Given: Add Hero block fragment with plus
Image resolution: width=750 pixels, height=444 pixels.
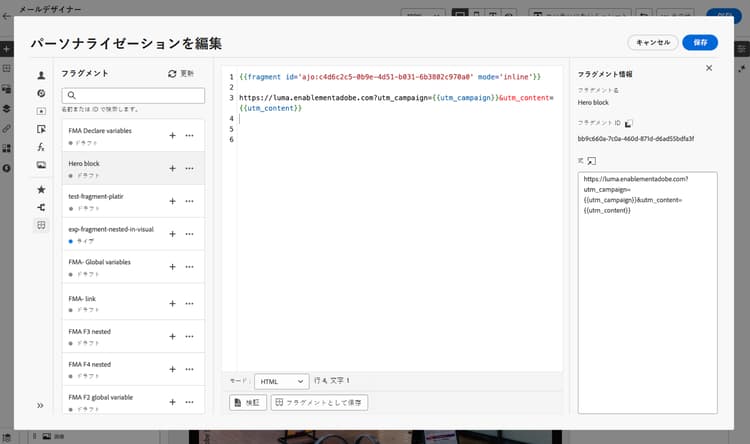Looking at the screenshot, I should click(x=172, y=168).
